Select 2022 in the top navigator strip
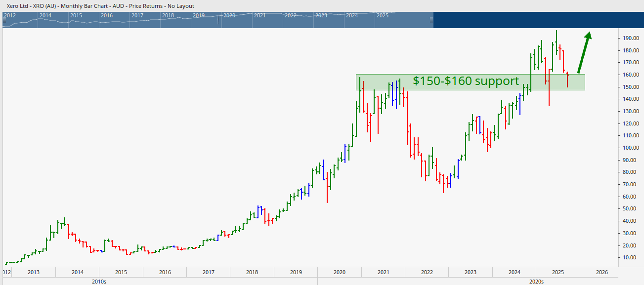The height and width of the screenshot is (285, 644). click(291, 15)
